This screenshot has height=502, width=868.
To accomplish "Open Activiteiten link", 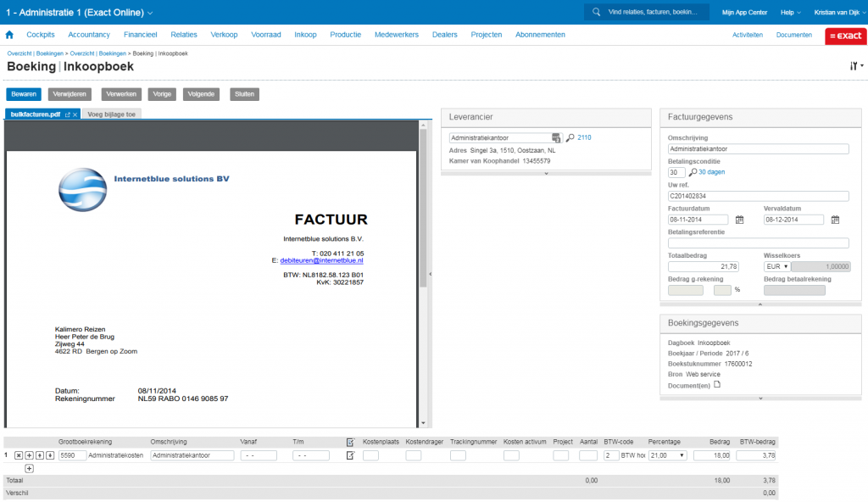I will [748, 35].
